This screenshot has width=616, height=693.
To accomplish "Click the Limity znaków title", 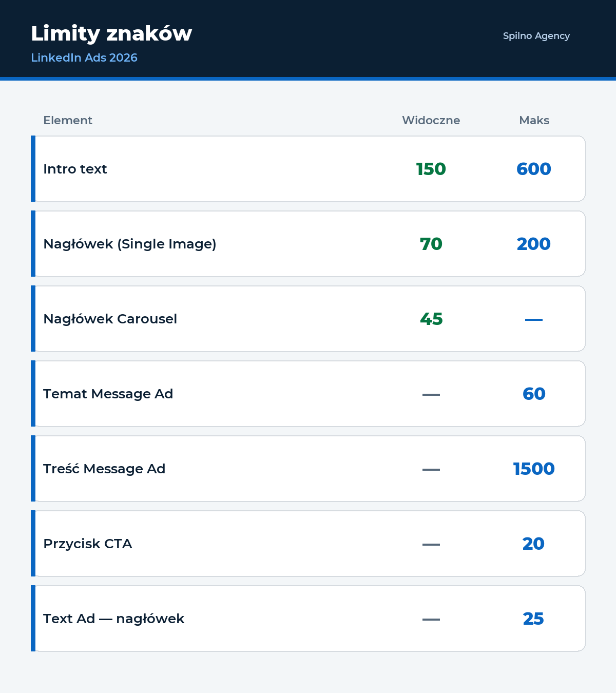I will (x=111, y=34).
